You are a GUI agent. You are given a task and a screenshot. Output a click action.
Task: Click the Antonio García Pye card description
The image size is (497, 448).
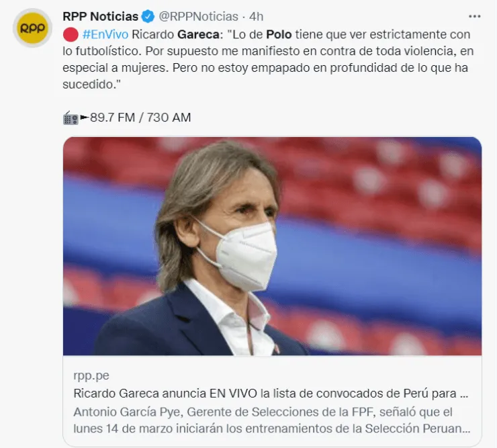[x=272, y=420]
